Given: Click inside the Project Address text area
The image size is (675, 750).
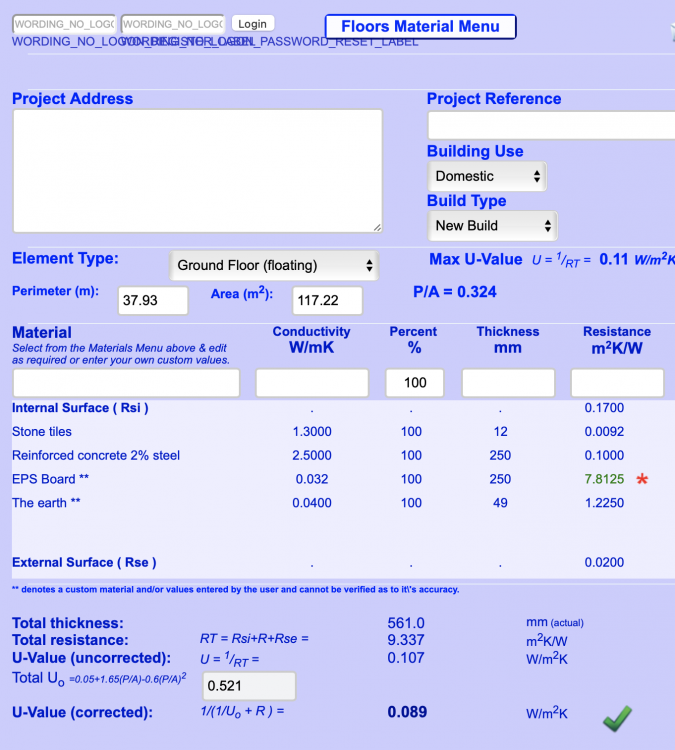Looking at the screenshot, I should (x=198, y=171).
